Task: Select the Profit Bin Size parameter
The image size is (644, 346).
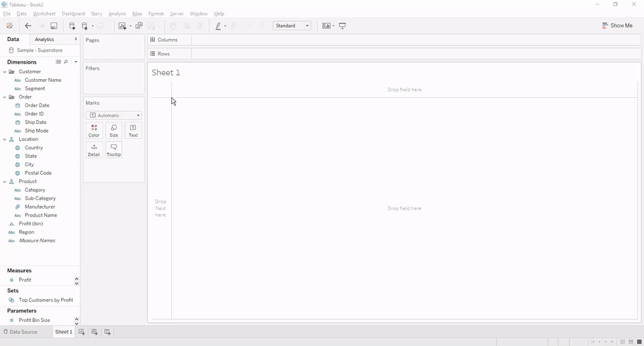Action: 34,320
